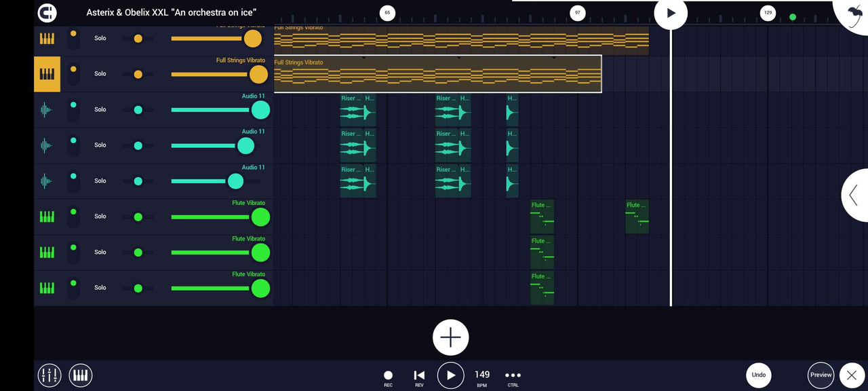Click the Undo button
This screenshot has width=868, height=391.
(x=759, y=375)
